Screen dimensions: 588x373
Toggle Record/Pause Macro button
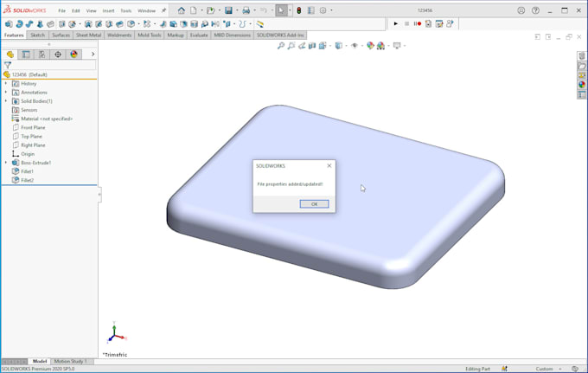click(418, 23)
